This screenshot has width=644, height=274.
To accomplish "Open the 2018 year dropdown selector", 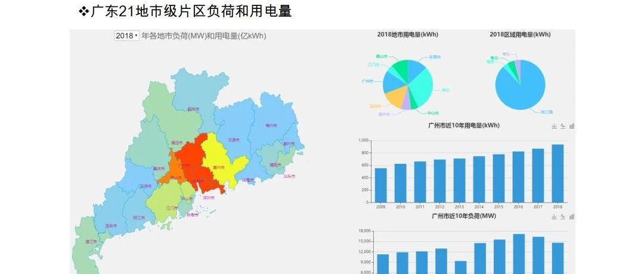I will click(127, 36).
